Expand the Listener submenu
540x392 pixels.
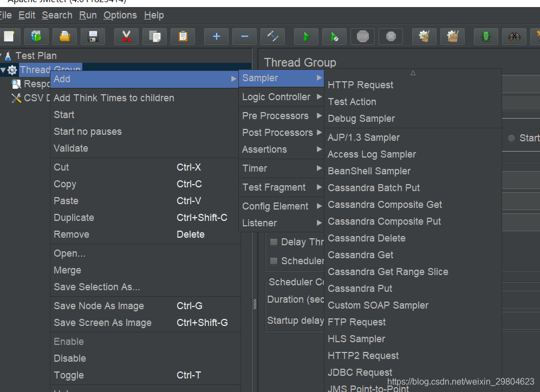(281, 223)
